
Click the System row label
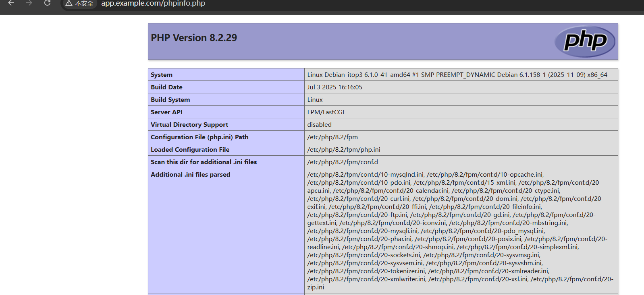click(162, 75)
